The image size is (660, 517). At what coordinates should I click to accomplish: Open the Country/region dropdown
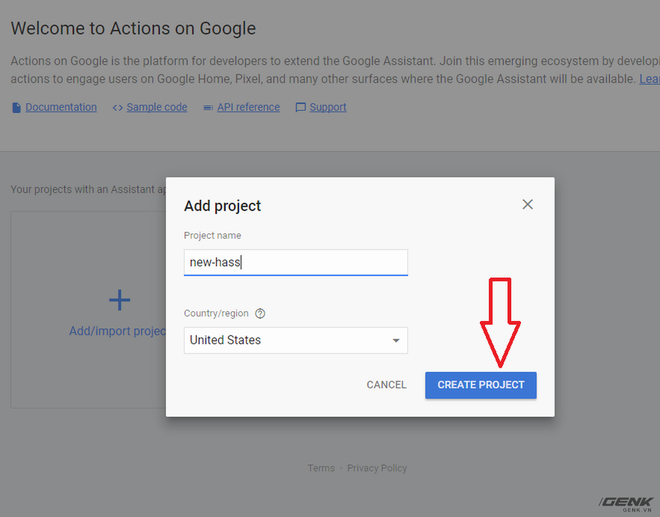[x=295, y=340]
